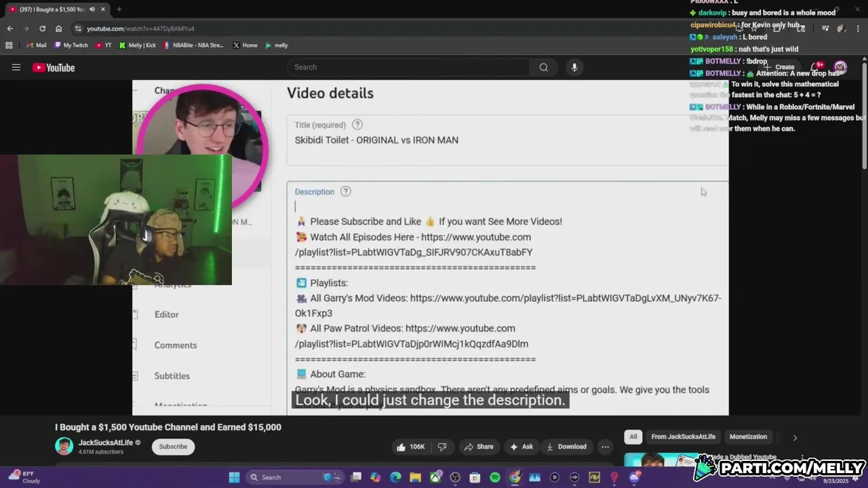
Task: Open the Create button
Action: pos(778,67)
